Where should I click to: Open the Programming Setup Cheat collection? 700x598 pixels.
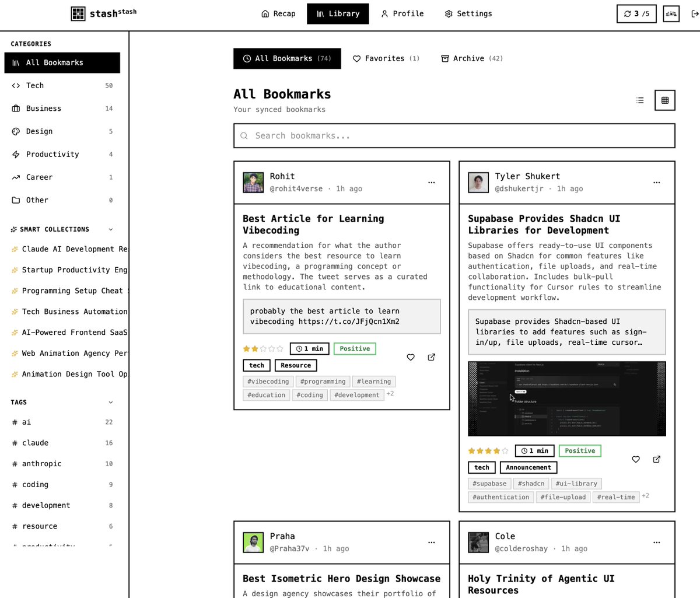click(x=69, y=291)
